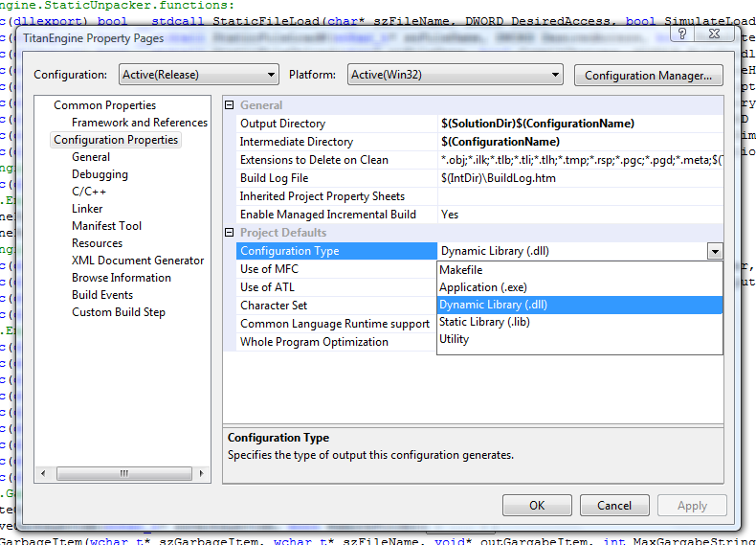Choose Utility configuration type
Viewport: 756px width, 545px height.
click(x=580, y=339)
